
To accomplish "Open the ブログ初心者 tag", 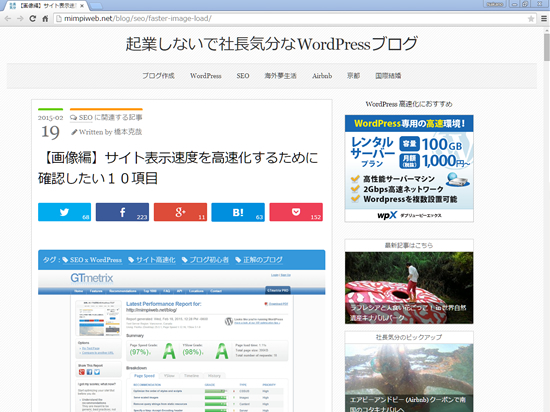I will pyautogui.click(x=206, y=260).
